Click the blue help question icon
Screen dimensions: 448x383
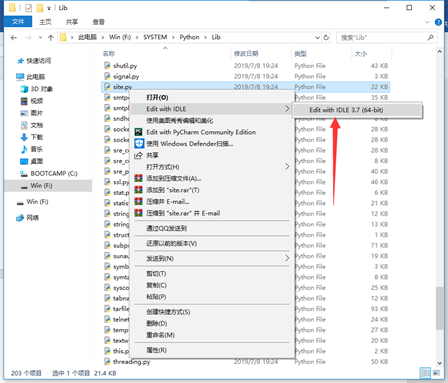[x=438, y=22]
